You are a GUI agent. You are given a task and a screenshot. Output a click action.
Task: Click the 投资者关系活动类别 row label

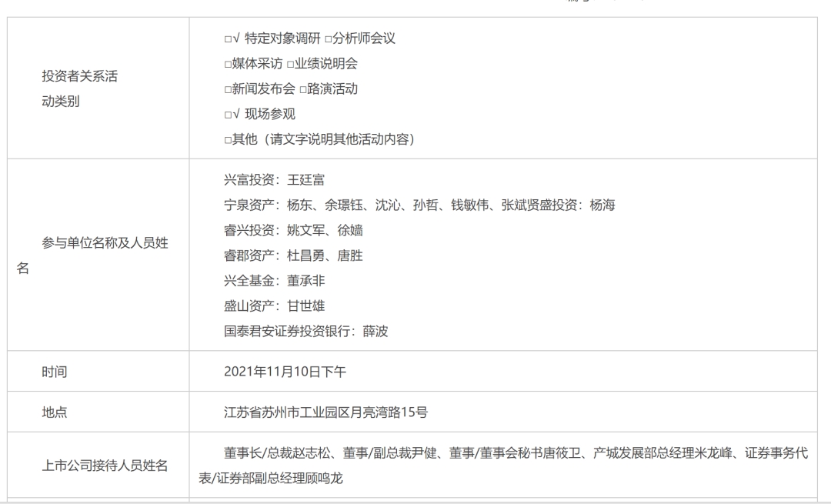coord(79,88)
